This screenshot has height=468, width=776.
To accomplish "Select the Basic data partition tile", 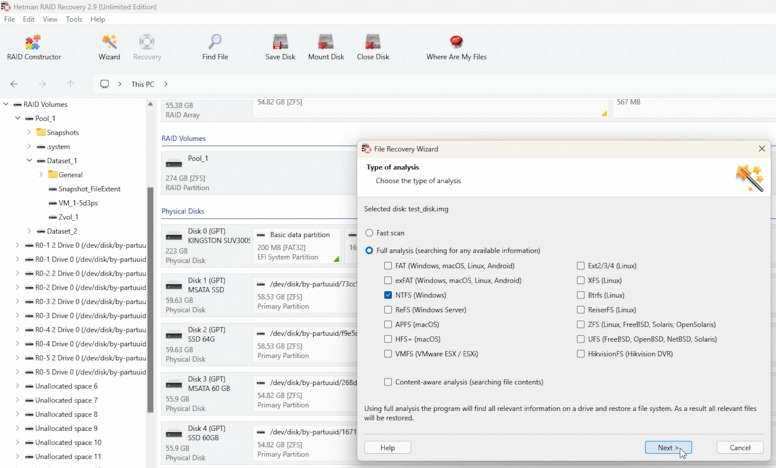I will click(296, 246).
